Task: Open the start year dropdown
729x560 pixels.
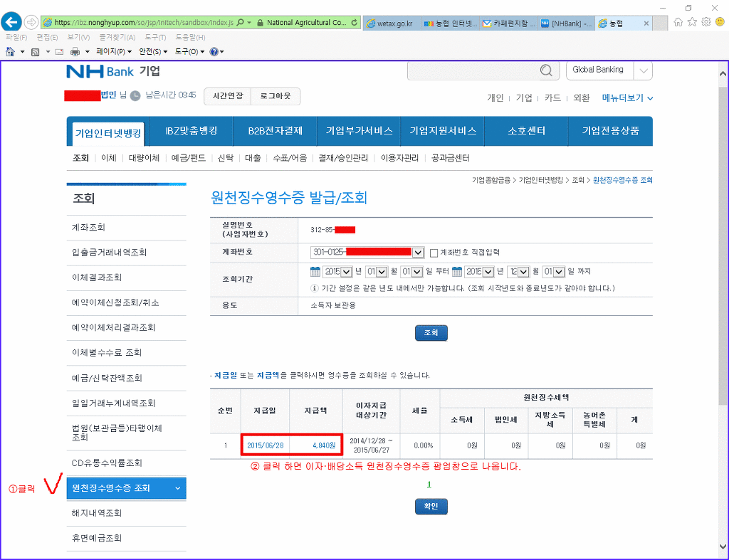Action: click(347, 272)
